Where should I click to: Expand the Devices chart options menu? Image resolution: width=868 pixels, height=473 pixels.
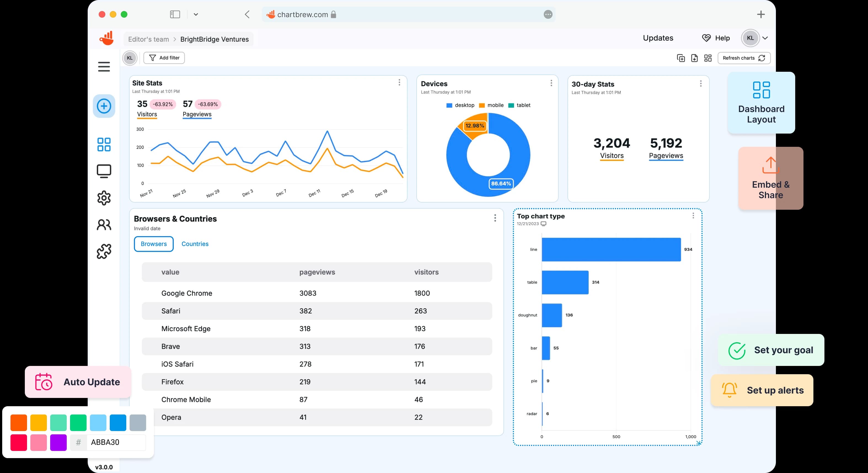pos(551,83)
